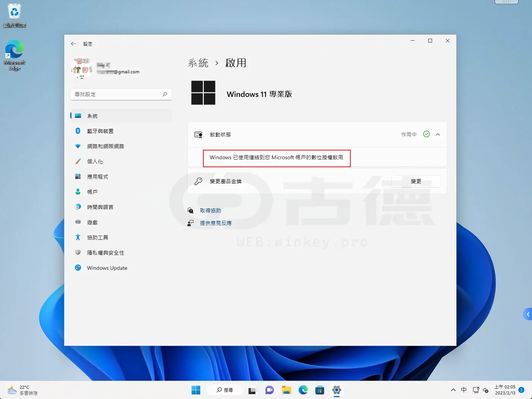Open Microsoft Edge desktop shortcut
The width and height of the screenshot is (532, 399).
click(x=14, y=55)
